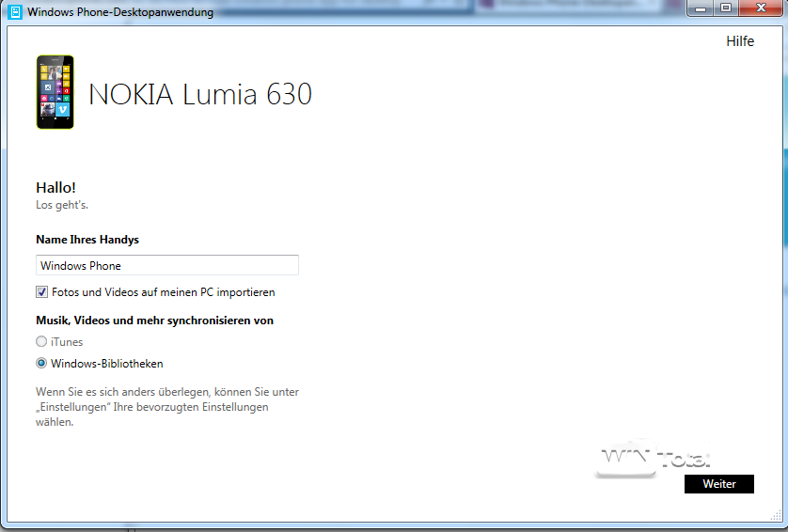Click the Windows Phone app title bar icon
This screenshot has width=788, height=532.
tap(15, 11)
